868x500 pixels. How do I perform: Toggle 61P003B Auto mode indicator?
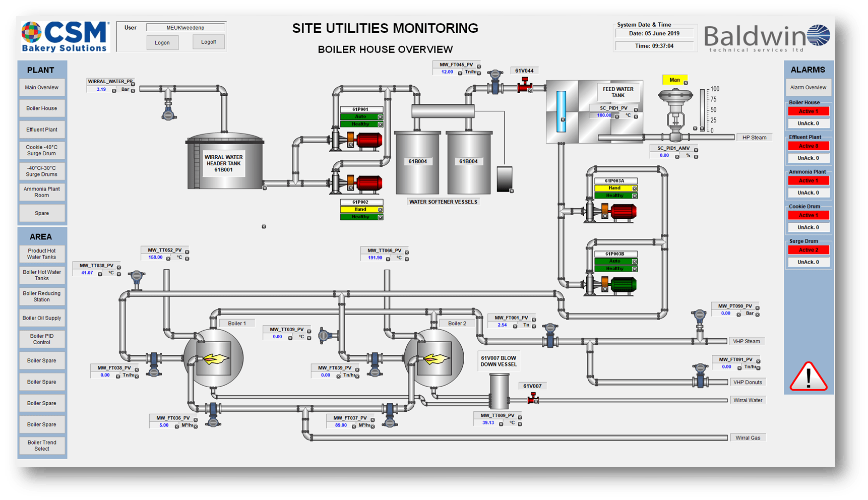615,261
